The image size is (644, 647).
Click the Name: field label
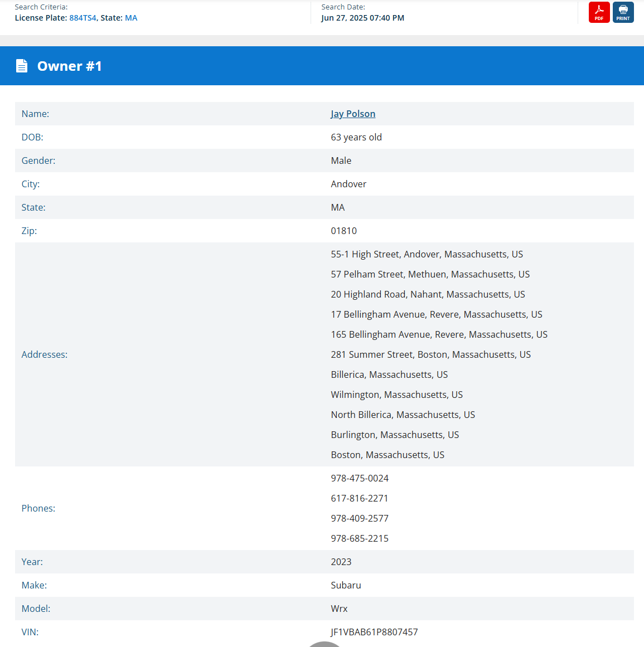click(35, 114)
